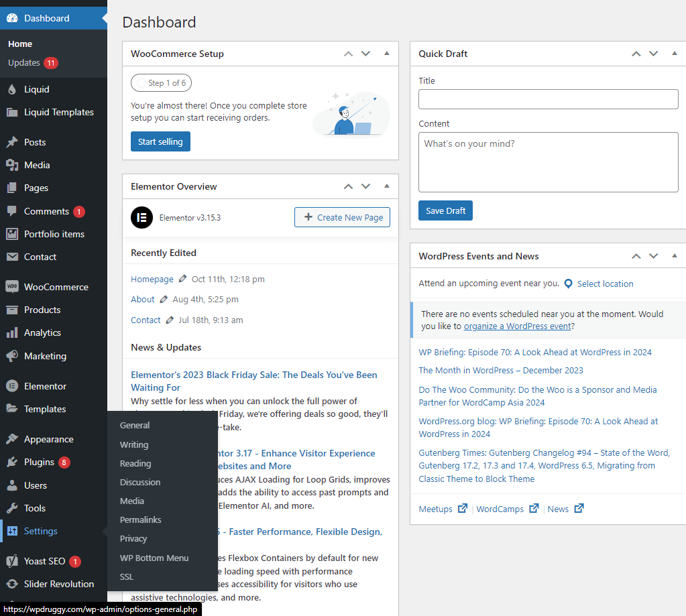Collapse WordPress Events and News panel
The image size is (686, 616).
tap(675, 256)
